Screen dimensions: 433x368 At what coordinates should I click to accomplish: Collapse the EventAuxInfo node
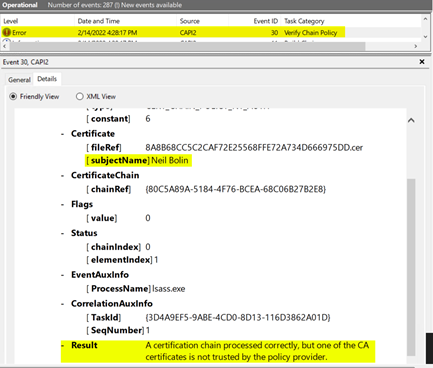click(63, 275)
